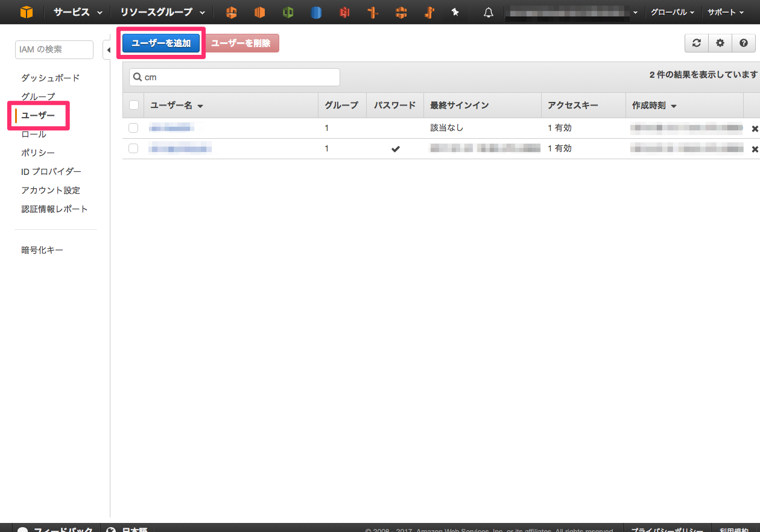Viewport: 760px width, 532px height.
Task: Open the account name dropdown
Action: [572, 11]
